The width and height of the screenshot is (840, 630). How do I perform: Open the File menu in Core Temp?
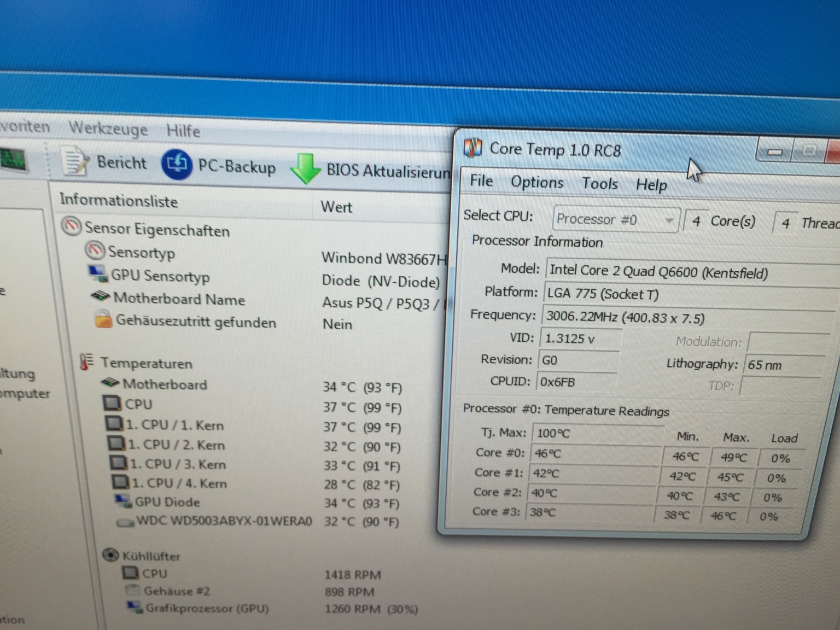[x=481, y=180]
